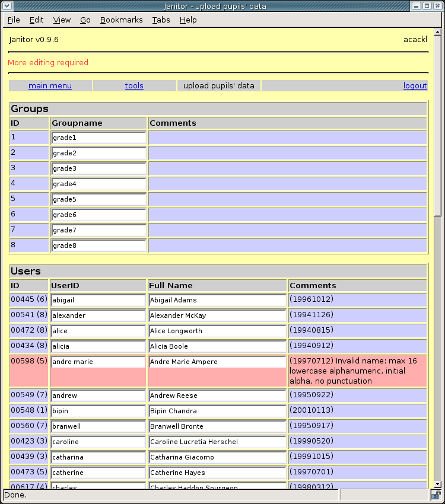Click the Catharina Giacomo full name field

(x=217, y=457)
